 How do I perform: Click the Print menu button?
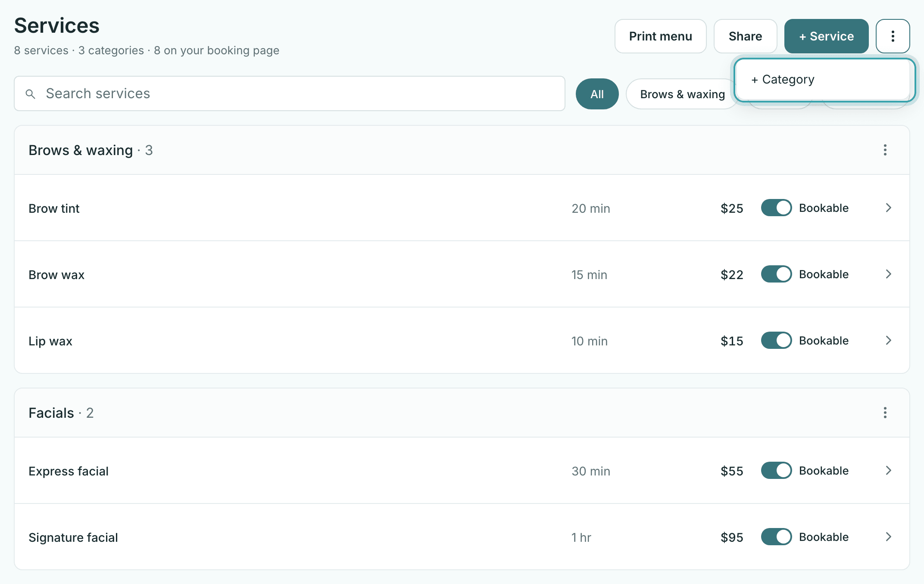point(660,36)
